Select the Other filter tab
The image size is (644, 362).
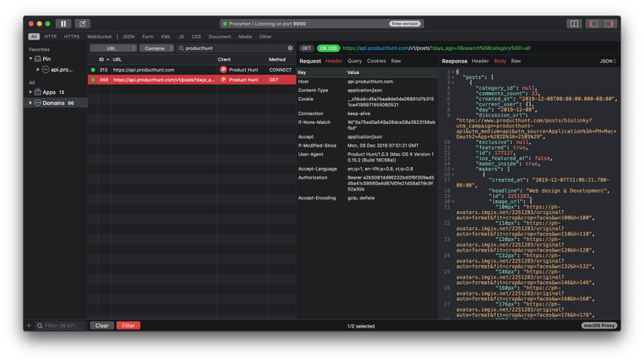click(x=266, y=37)
